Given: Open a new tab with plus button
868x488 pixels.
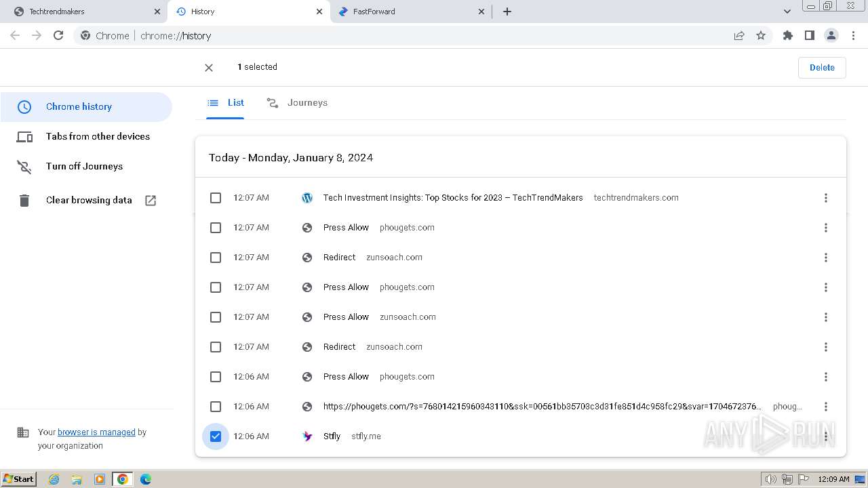Looking at the screenshot, I should click(x=507, y=12).
